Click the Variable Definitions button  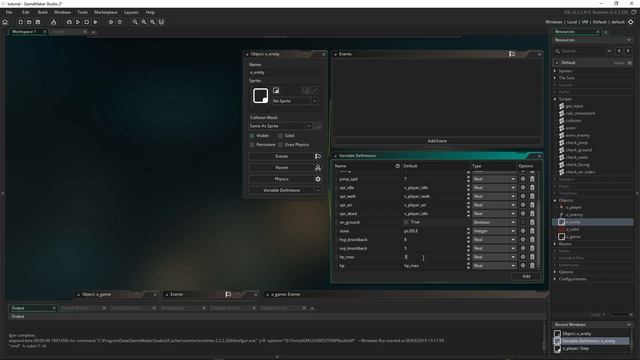281,190
